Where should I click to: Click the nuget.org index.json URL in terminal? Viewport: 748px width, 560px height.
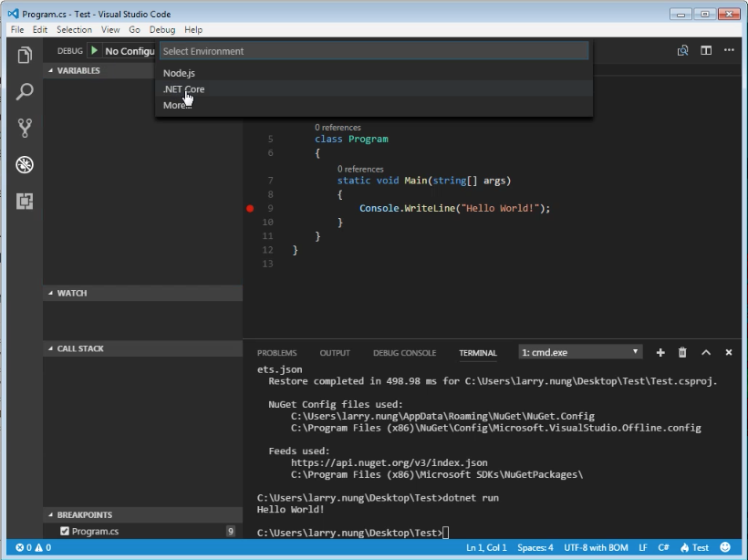point(390,462)
